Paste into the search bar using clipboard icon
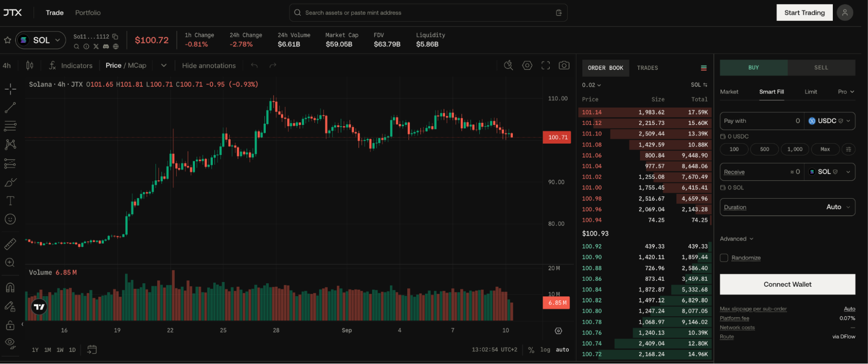This screenshot has height=364, width=868. click(559, 13)
